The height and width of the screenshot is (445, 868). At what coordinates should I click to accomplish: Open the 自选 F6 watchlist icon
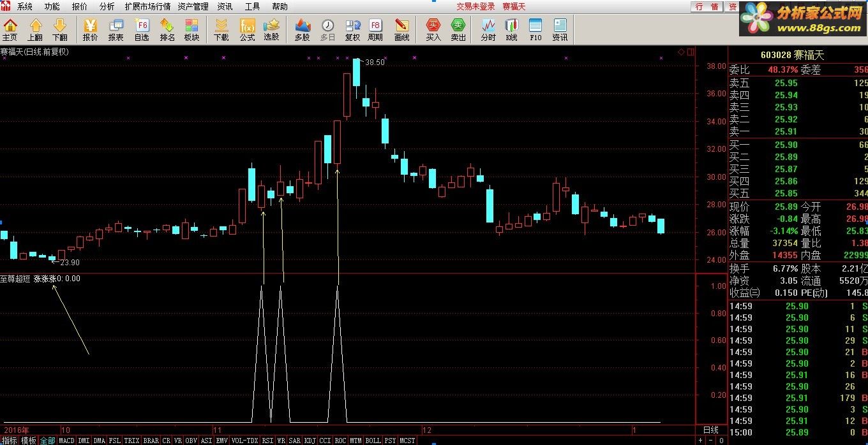(142, 30)
